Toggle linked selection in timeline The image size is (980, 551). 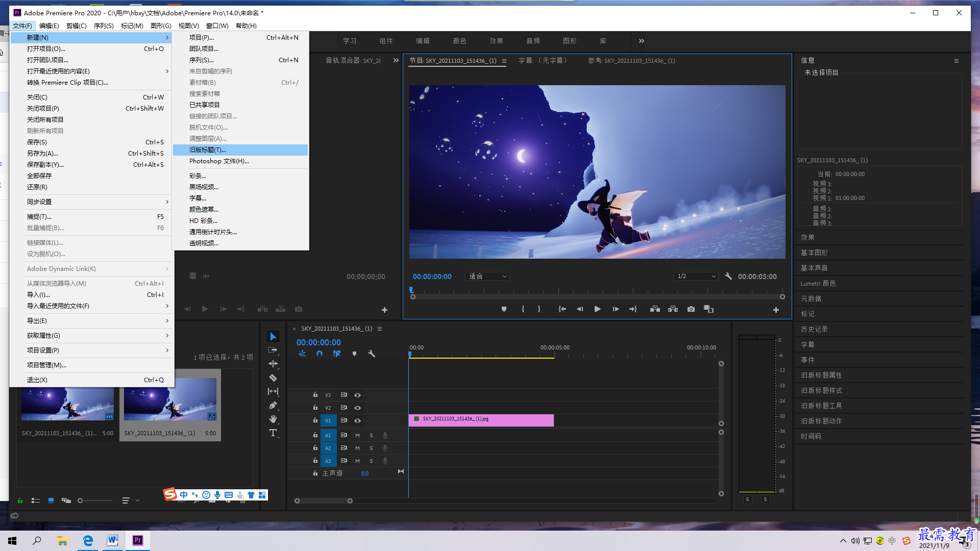pyautogui.click(x=337, y=354)
